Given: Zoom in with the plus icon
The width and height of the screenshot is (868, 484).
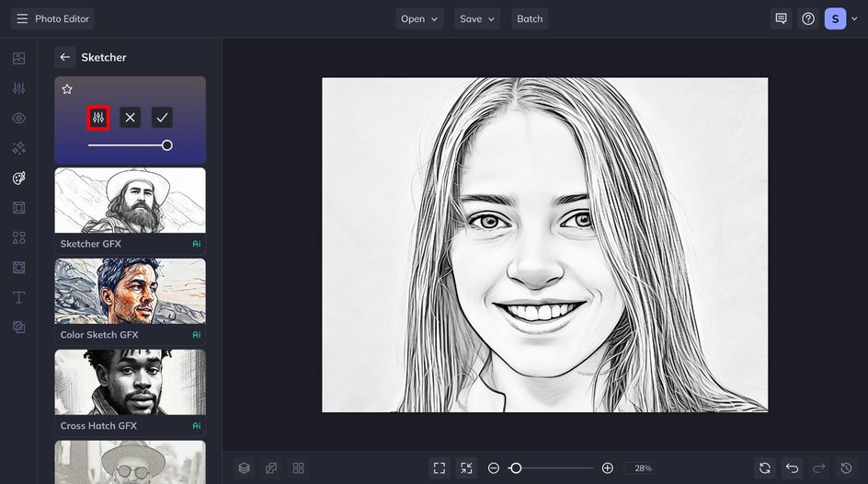Looking at the screenshot, I should pyautogui.click(x=608, y=468).
